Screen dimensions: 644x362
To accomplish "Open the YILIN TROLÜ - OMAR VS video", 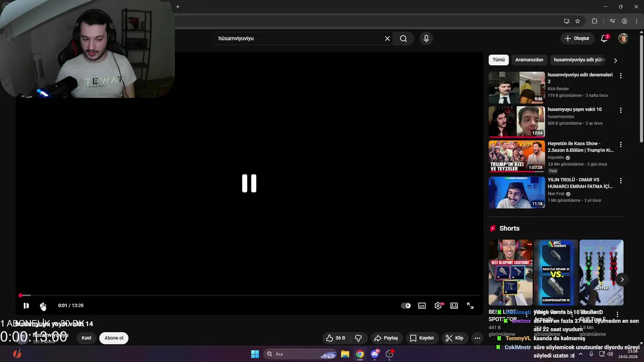I will (517, 192).
